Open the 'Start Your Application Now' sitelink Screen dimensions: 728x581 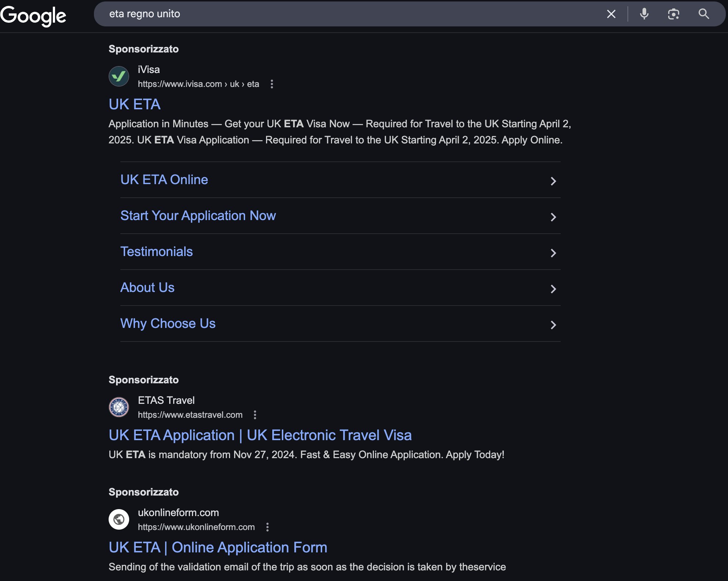(x=198, y=216)
